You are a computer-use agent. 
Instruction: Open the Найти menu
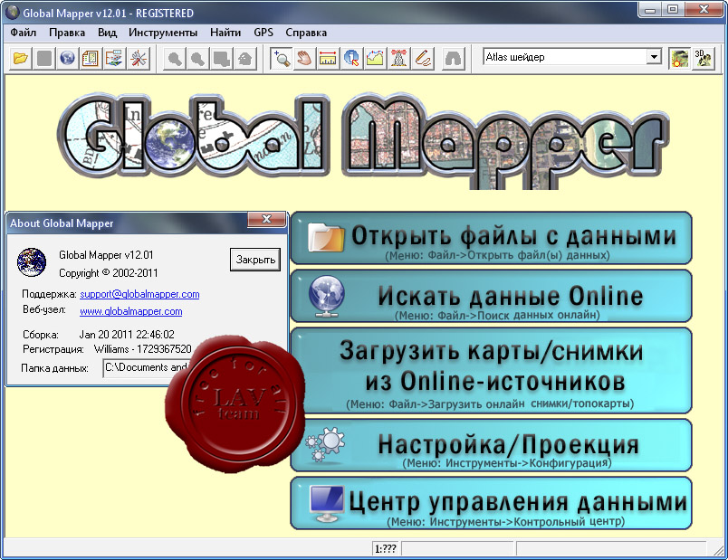coord(225,33)
